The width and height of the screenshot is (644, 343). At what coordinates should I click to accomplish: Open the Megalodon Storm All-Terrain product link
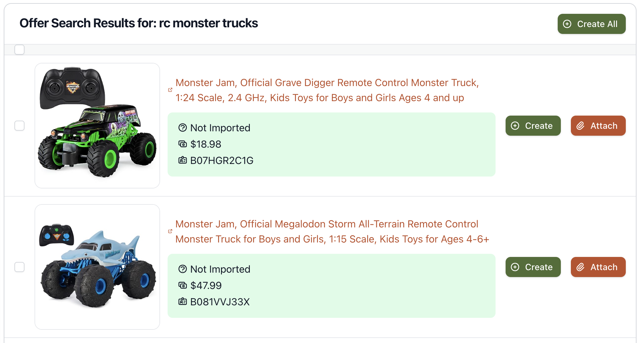(332, 231)
